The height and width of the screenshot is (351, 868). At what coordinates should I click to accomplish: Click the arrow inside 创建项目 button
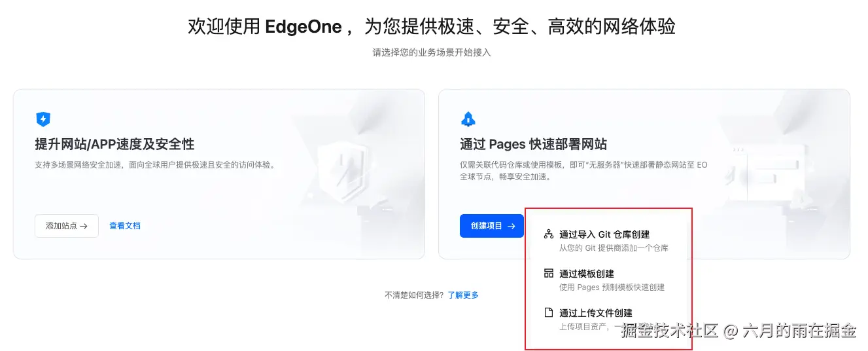click(x=512, y=226)
